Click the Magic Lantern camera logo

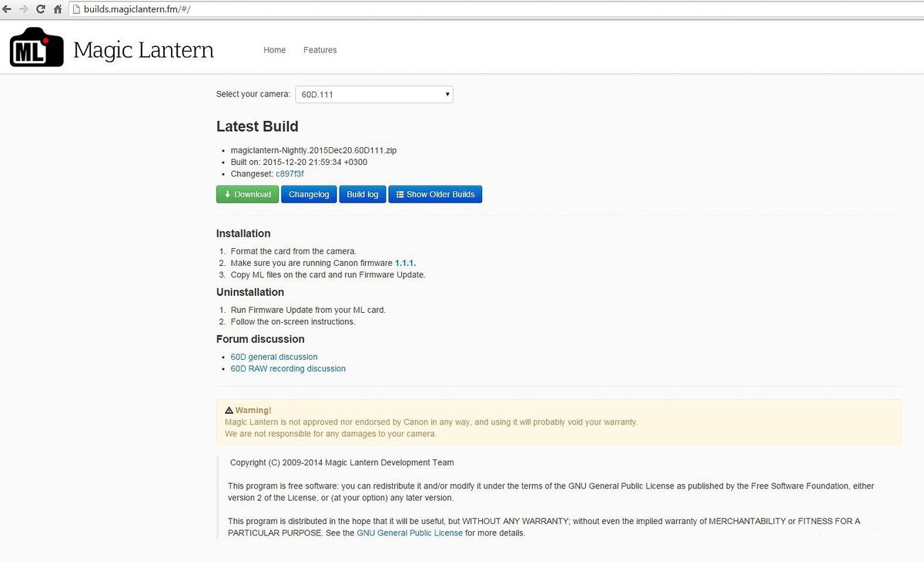pos(36,47)
